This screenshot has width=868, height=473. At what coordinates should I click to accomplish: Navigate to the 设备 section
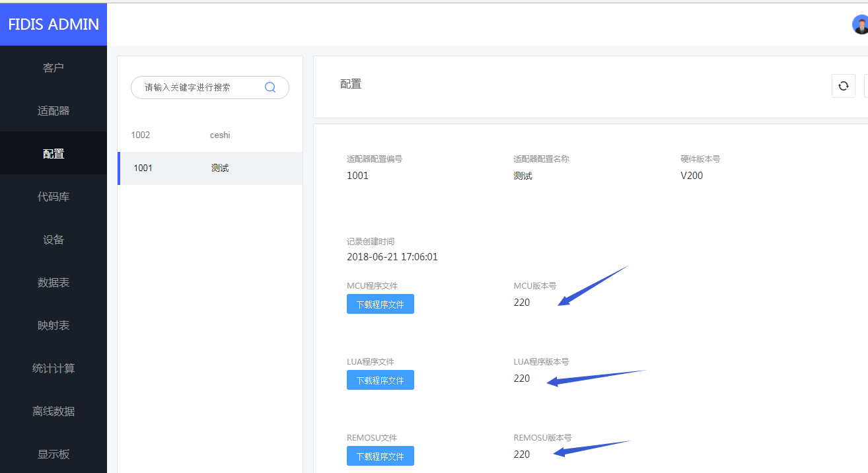click(54, 240)
